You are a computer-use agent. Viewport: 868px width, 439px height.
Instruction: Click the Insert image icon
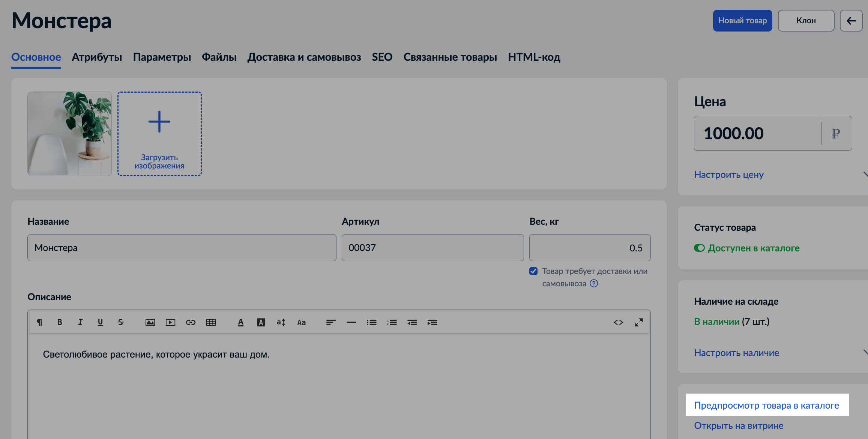click(x=149, y=323)
